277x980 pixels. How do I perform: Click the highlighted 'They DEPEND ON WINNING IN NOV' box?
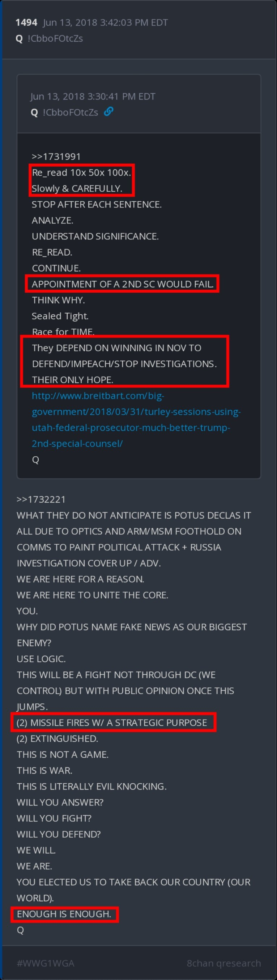124,361
